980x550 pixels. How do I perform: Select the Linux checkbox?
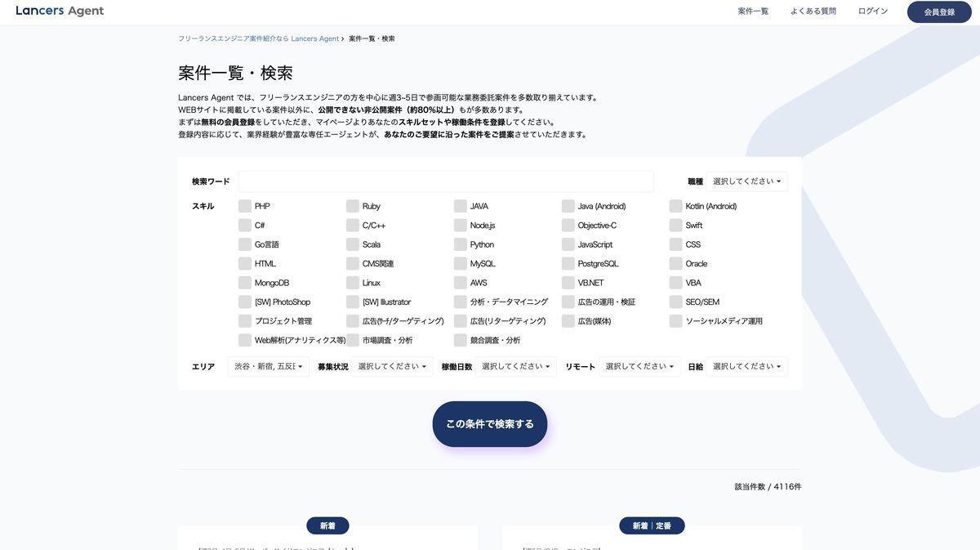[x=353, y=283]
